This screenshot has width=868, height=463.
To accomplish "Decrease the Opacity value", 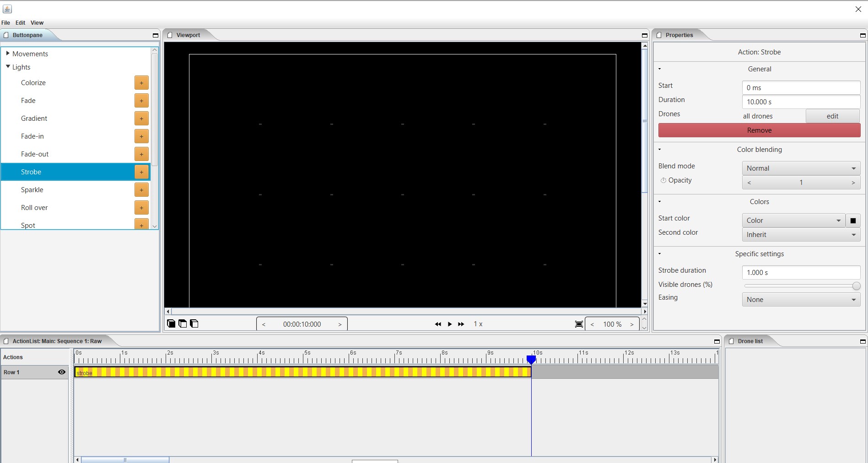I will pyautogui.click(x=749, y=183).
